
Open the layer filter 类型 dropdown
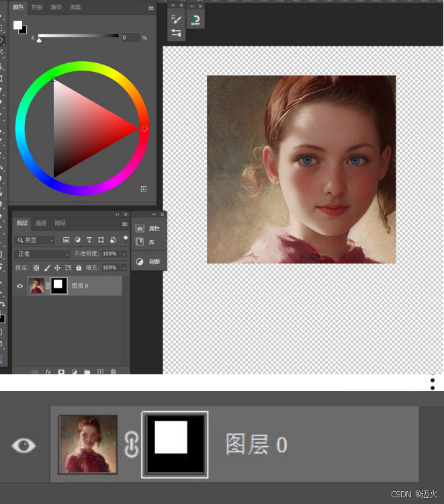[x=34, y=240]
